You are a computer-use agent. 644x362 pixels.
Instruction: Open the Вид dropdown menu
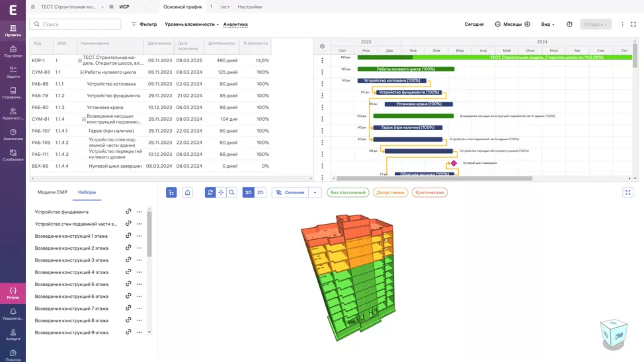pos(547,24)
